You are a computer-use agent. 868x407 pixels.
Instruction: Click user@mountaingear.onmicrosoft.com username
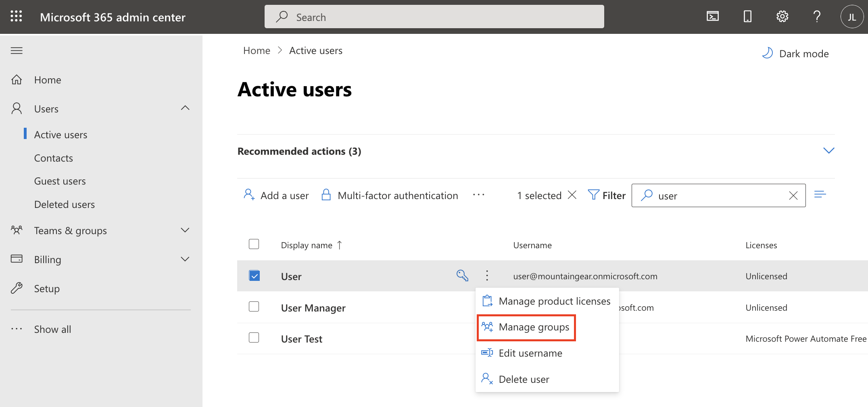point(585,276)
